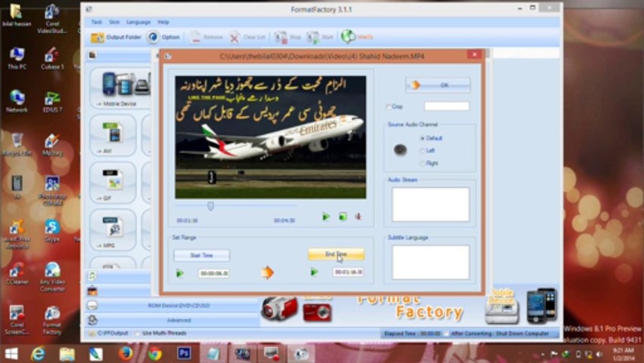Open Internet Explorer from taskbar

point(38,353)
